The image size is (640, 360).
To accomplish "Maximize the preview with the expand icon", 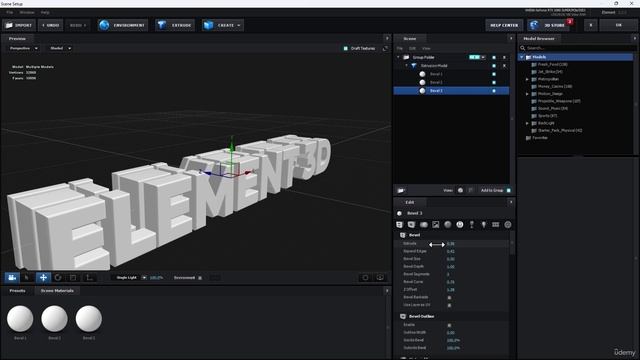I will pos(385,48).
